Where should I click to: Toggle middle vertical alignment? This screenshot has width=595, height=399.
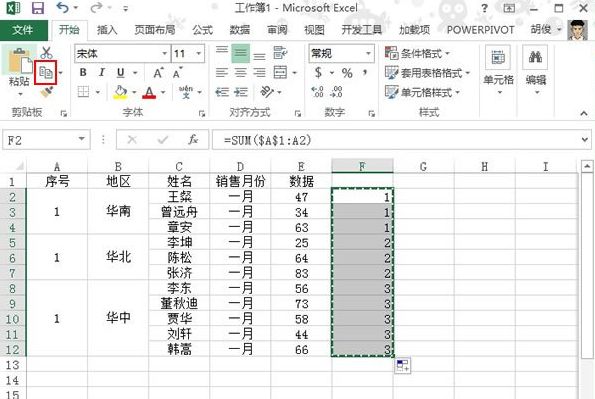pos(241,53)
